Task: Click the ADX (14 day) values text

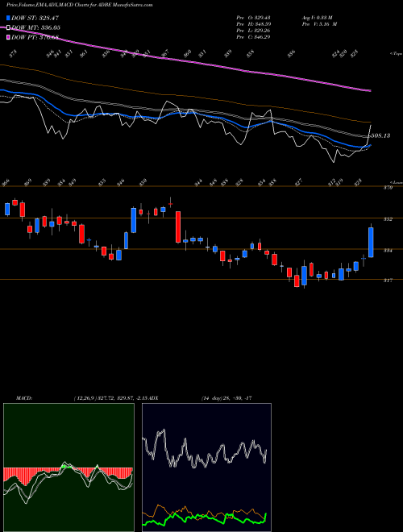Action: (x=226, y=398)
